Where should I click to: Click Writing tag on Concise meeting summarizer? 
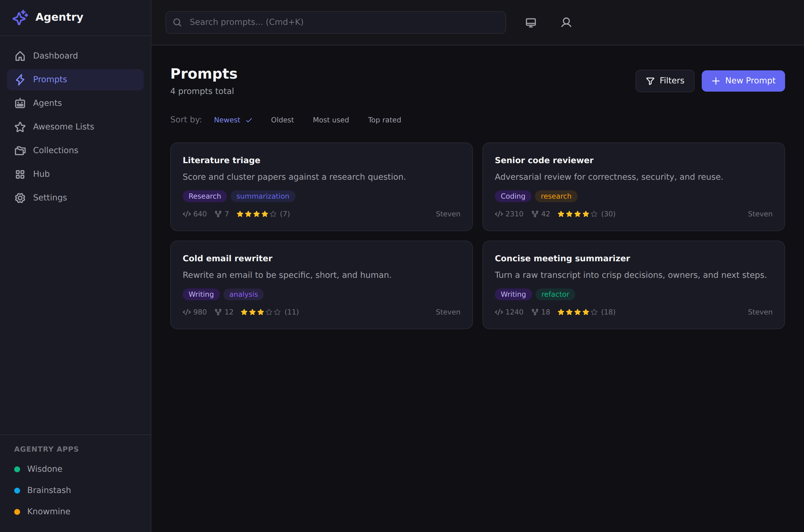[x=513, y=294]
